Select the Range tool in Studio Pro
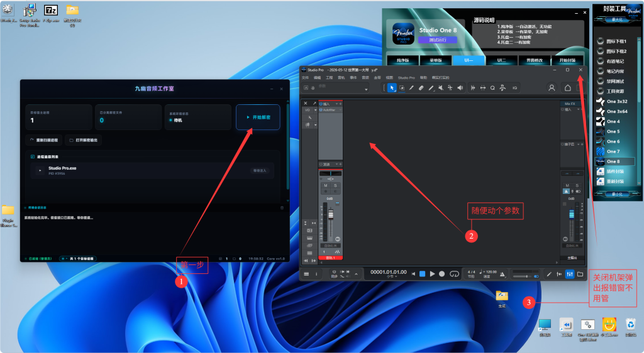Screen dimensions: 644x353 (402, 88)
